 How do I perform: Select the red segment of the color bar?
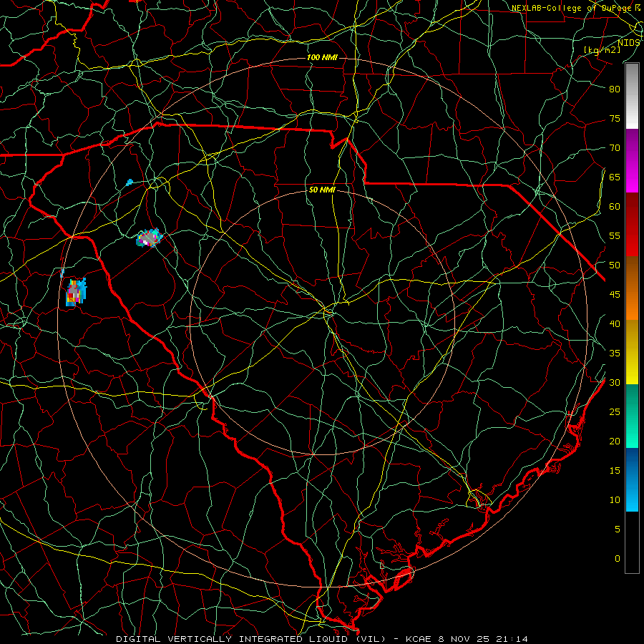click(632, 225)
